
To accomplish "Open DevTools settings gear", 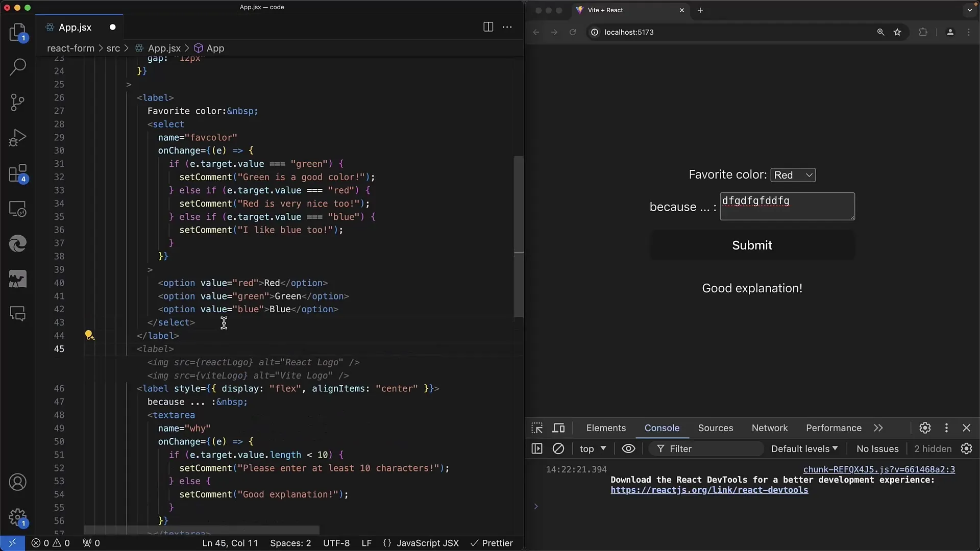I will tap(925, 428).
